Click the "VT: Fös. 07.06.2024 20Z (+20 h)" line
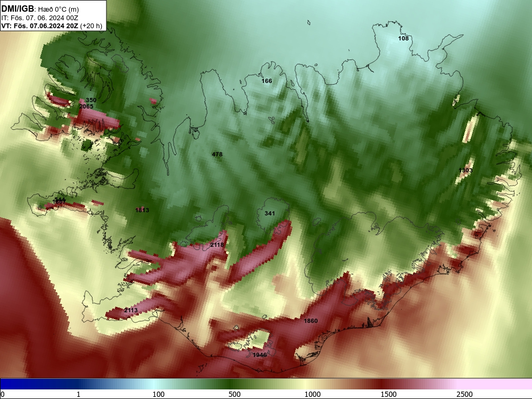 (x=52, y=26)
